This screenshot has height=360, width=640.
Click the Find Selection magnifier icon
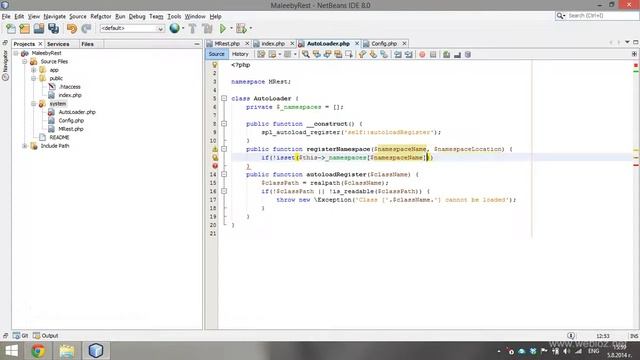pos(306,54)
